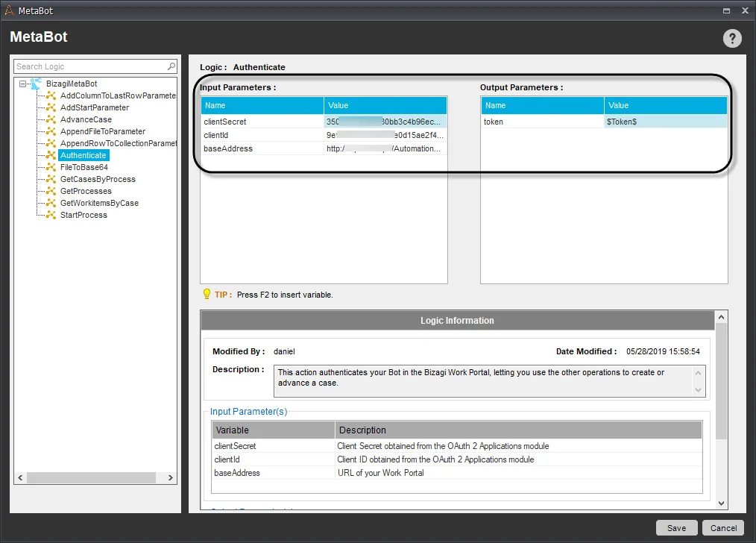Select StartProcess logic
Screen dimensions: 756x543
(x=84, y=215)
